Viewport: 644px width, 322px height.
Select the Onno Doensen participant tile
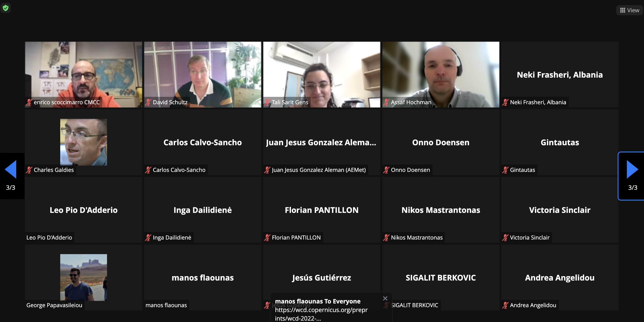click(x=441, y=142)
